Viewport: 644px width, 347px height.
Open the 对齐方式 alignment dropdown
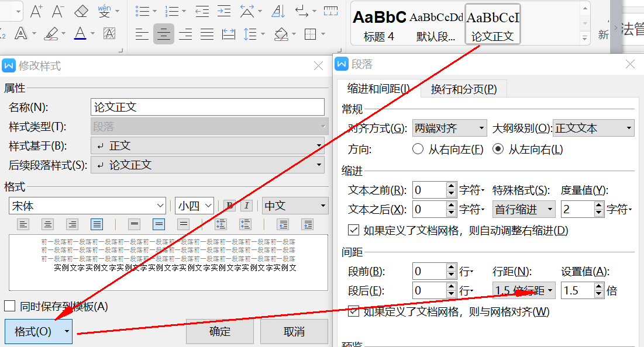click(450, 127)
